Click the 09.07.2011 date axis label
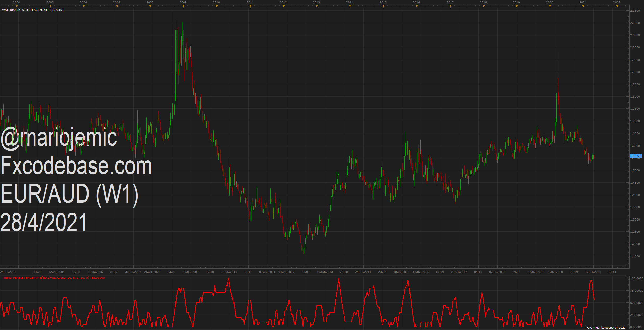Viewport: 644px width, 330px height. (267, 272)
